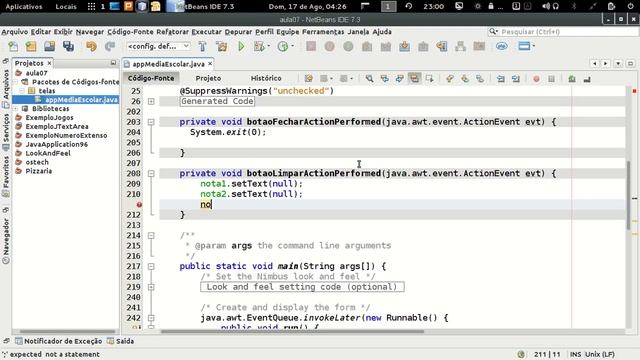Click the Undo toolbar icon

(91, 47)
